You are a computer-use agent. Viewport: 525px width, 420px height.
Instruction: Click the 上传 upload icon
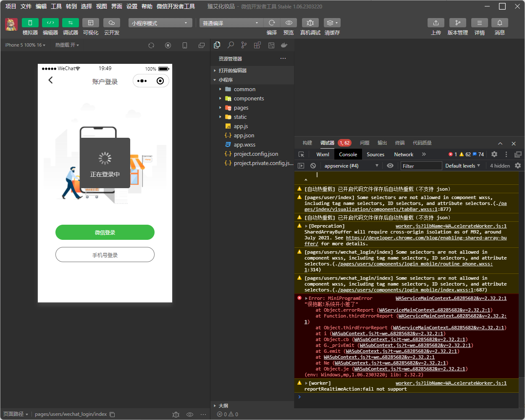[x=436, y=23]
